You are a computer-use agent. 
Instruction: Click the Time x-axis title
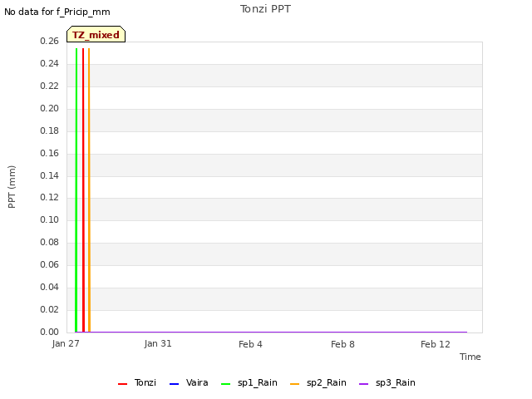[470, 357]
